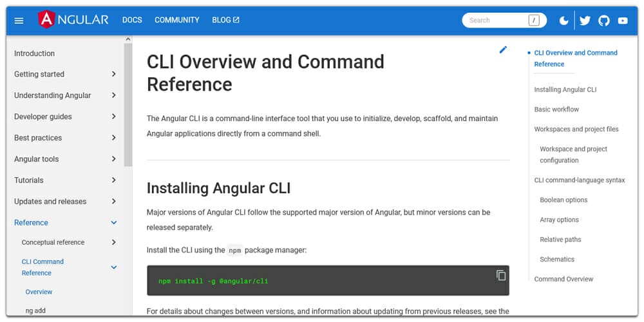644x322 pixels.
Task: Jump to CLI Overview and Command Reference
Action: (575, 59)
